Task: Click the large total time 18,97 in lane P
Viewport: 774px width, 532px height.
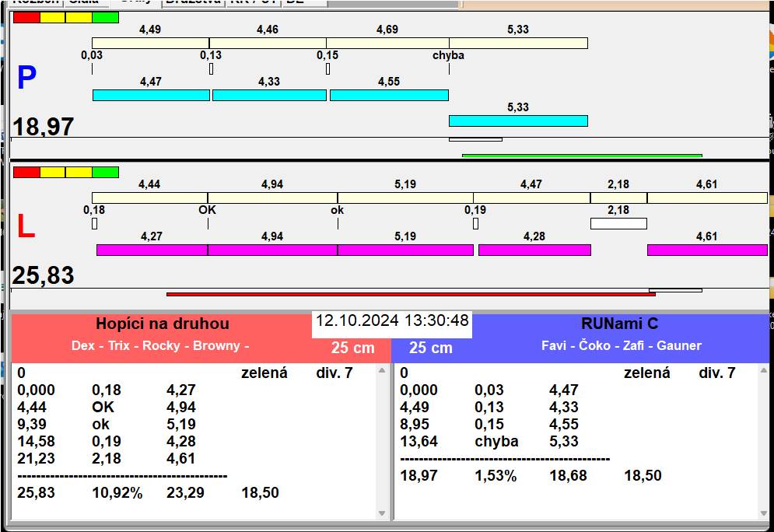Action: pyautogui.click(x=43, y=127)
